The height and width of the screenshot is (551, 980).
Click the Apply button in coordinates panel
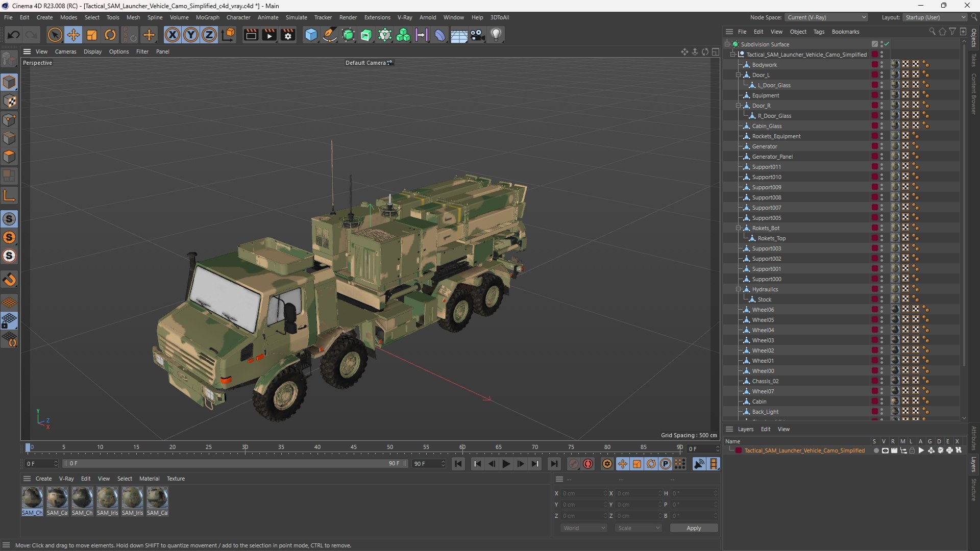694,528
